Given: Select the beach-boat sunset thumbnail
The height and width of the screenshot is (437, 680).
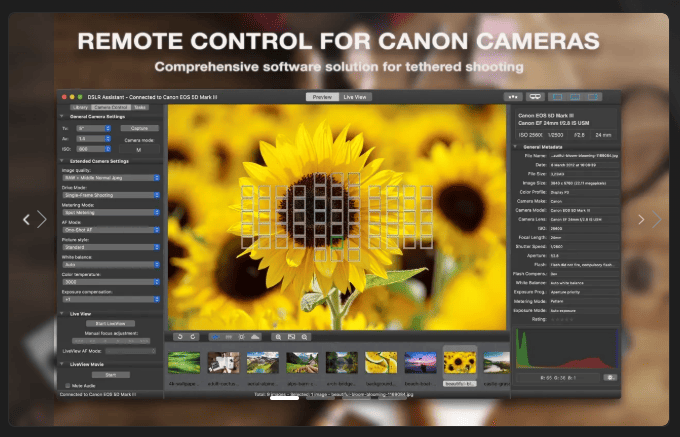Looking at the screenshot, I should [x=421, y=362].
